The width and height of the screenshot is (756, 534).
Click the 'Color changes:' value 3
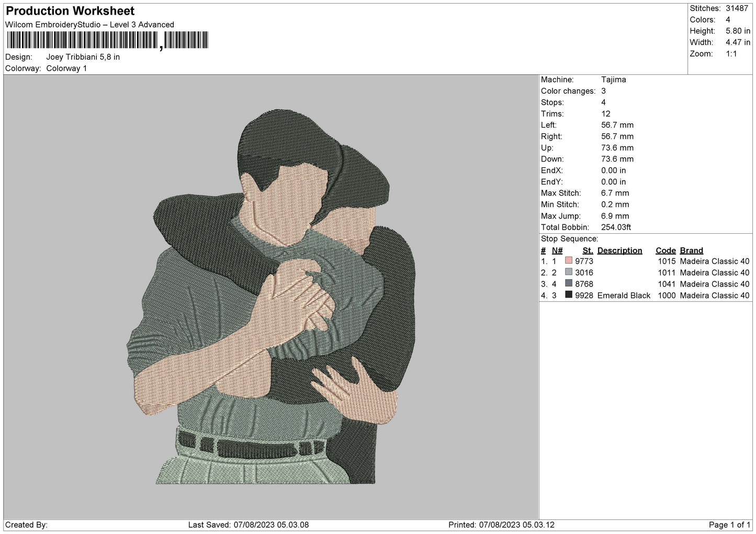[603, 91]
